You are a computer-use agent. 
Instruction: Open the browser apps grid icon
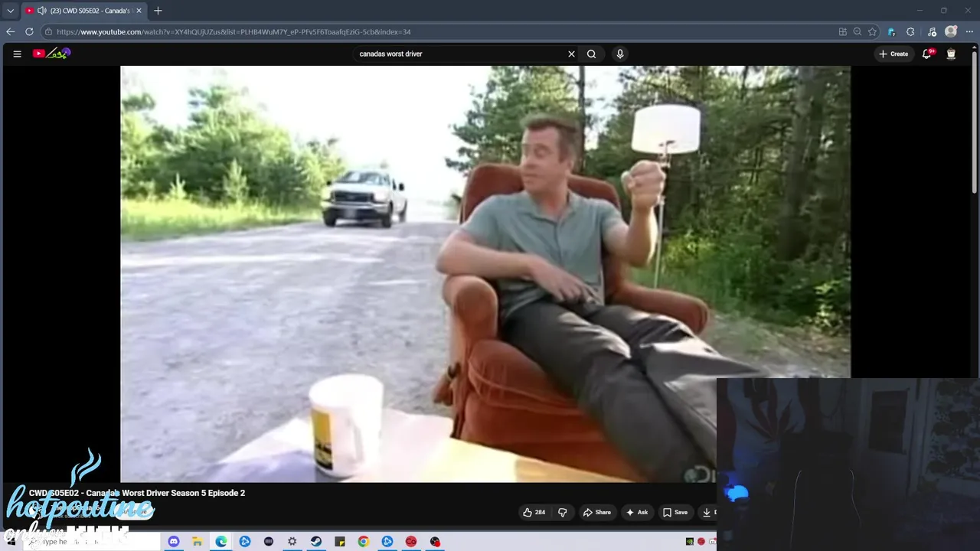click(843, 31)
